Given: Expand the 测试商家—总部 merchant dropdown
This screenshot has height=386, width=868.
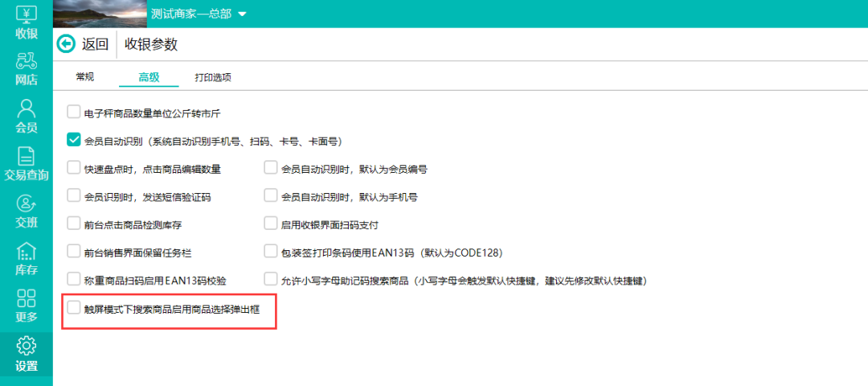Looking at the screenshot, I should point(243,14).
